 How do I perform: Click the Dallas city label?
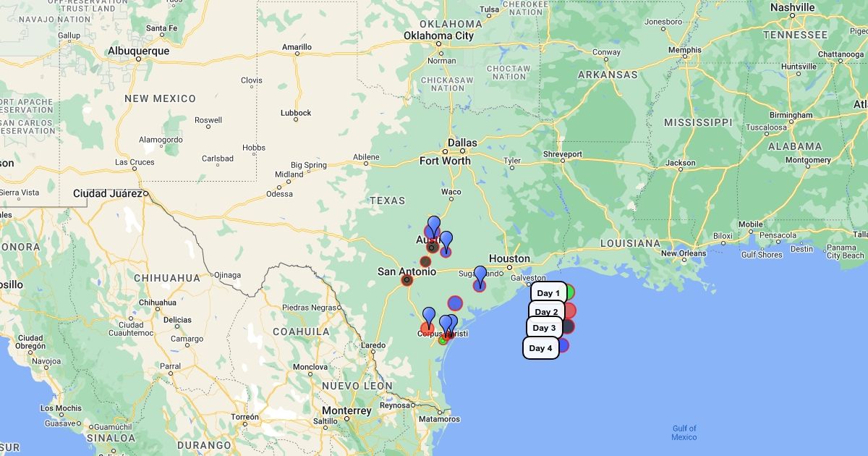(x=462, y=143)
